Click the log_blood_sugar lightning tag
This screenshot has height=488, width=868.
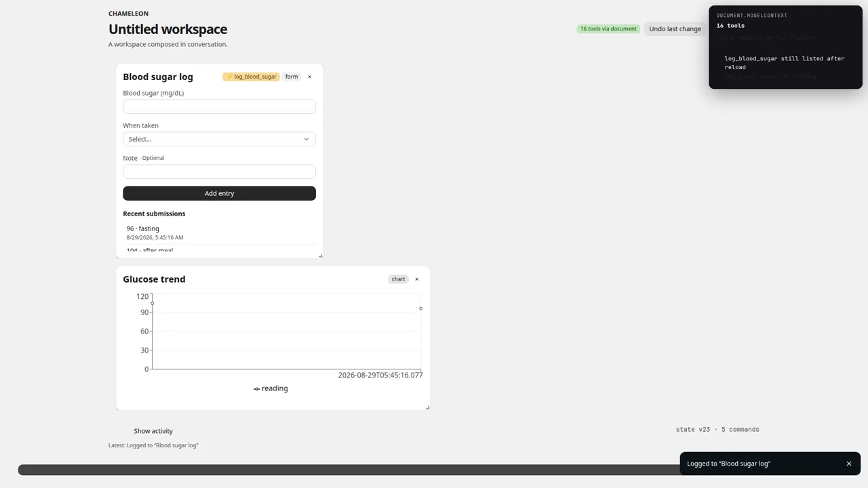click(x=251, y=77)
